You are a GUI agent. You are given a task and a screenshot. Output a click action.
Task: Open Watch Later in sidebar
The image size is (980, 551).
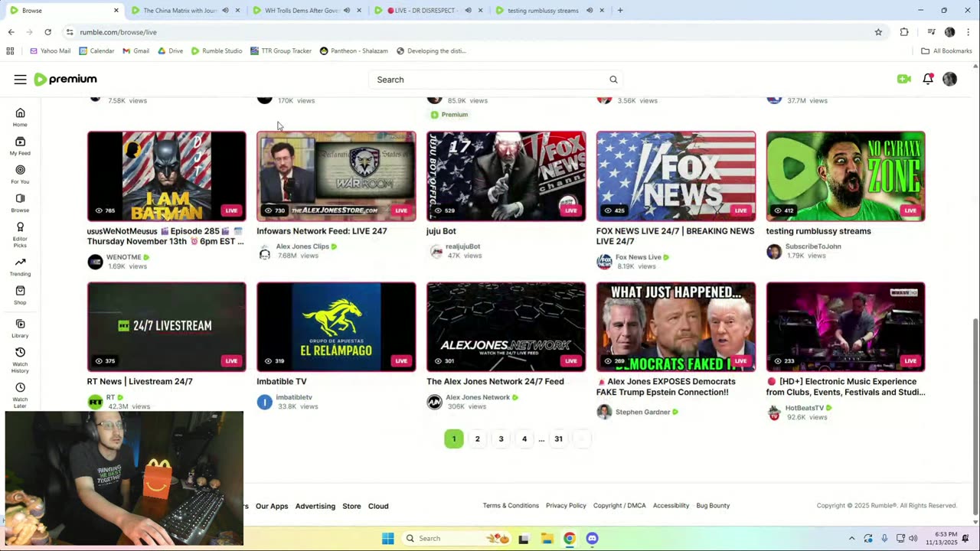click(20, 395)
